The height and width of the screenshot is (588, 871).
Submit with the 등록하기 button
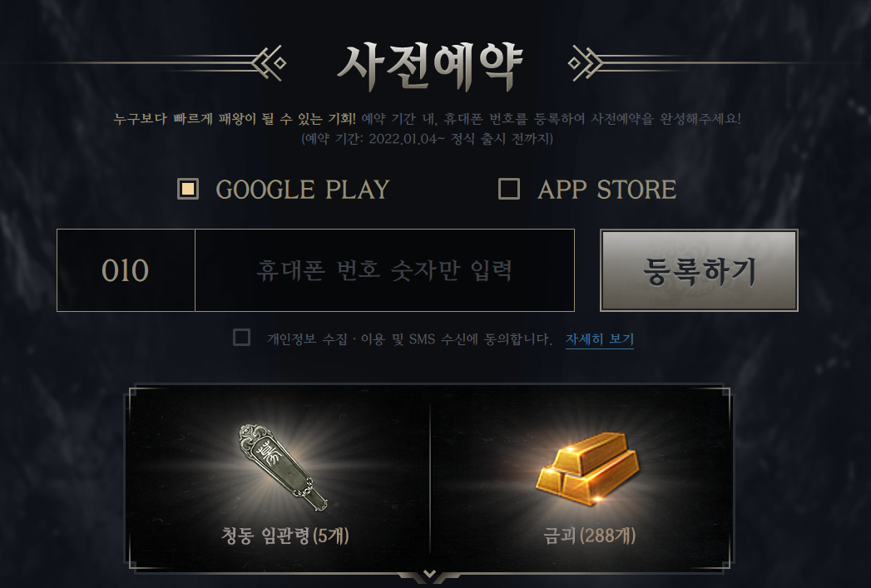(x=699, y=270)
